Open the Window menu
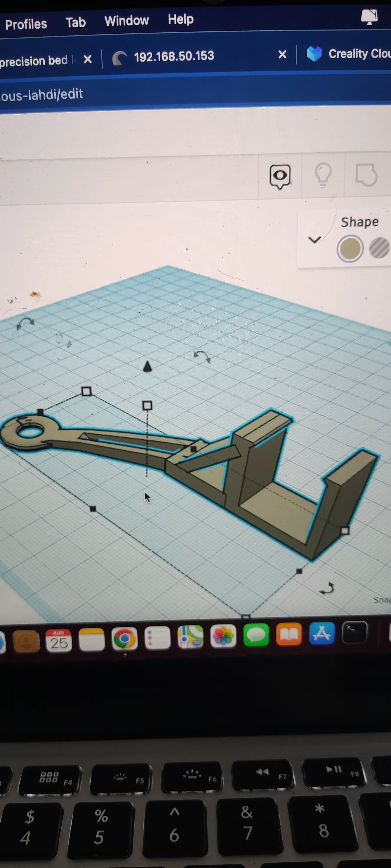 click(126, 21)
